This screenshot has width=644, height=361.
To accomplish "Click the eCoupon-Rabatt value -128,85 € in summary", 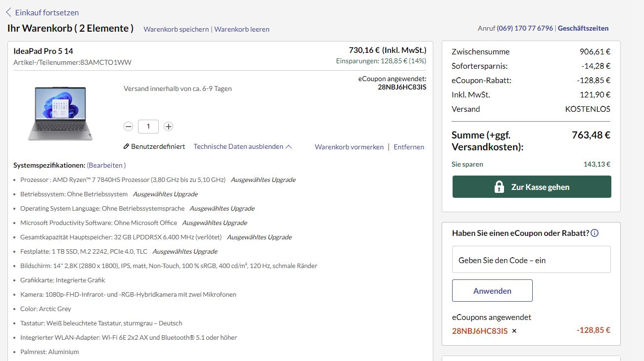I will [x=594, y=80].
